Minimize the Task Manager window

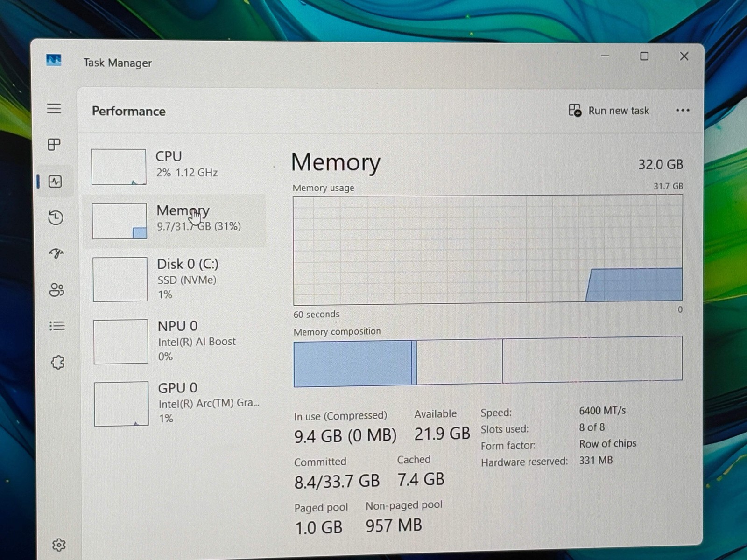[x=605, y=56]
